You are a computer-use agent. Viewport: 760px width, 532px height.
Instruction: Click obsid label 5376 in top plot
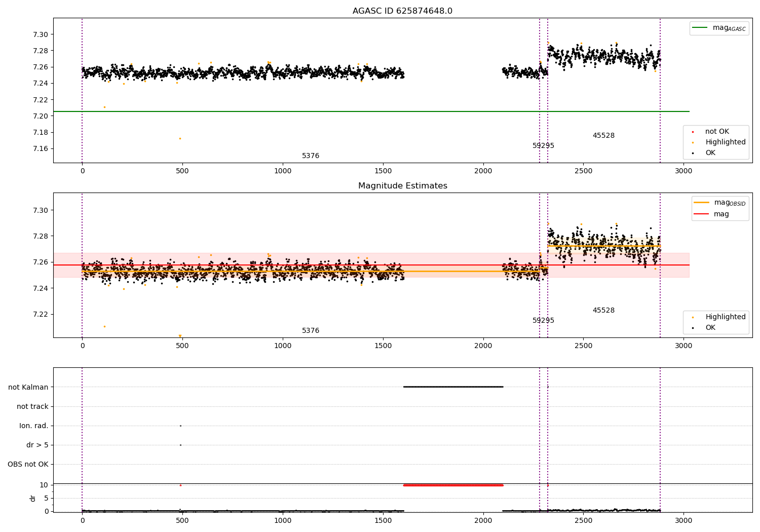pos(311,156)
